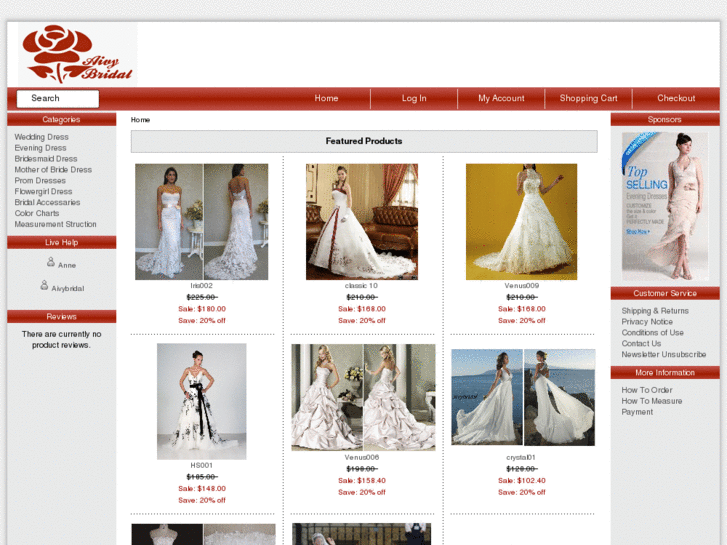Click the Top Selling sponsor banner
Viewport: 727px width, 545px height.
[x=664, y=205]
